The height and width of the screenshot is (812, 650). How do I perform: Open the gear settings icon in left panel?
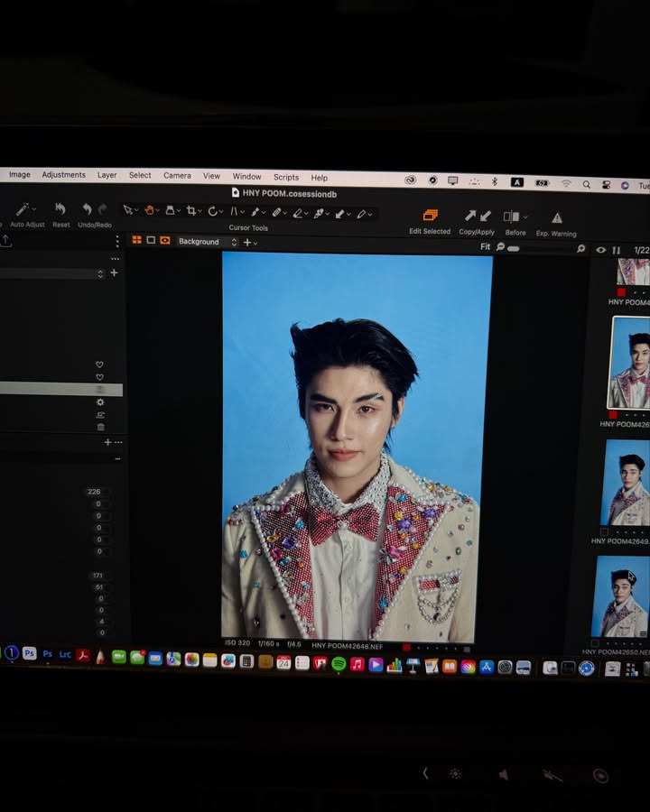(x=100, y=402)
